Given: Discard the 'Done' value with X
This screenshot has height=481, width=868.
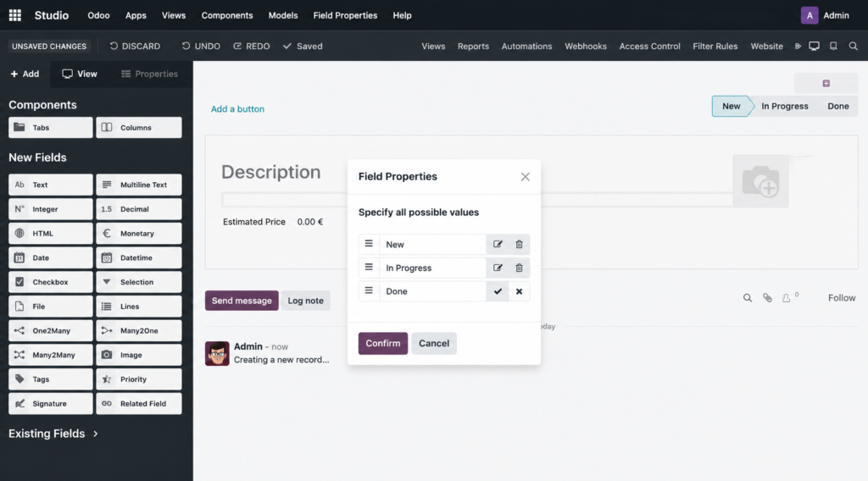Looking at the screenshot, I should (520, 291).
